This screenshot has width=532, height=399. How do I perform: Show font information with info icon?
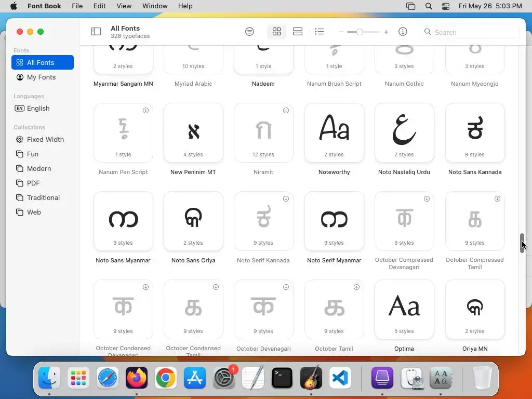[403, 32]
